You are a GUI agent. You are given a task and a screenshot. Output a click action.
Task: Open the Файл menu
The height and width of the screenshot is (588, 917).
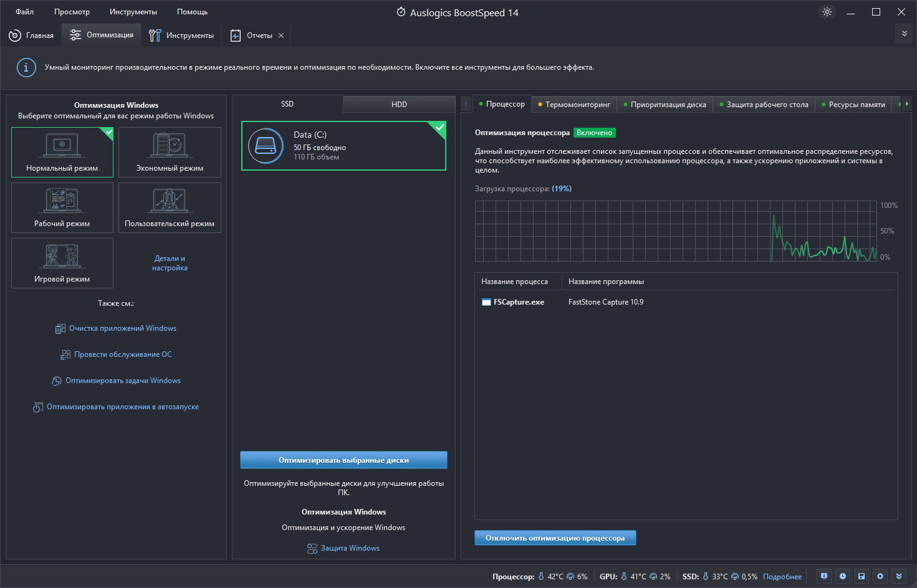tap(25, 12)
